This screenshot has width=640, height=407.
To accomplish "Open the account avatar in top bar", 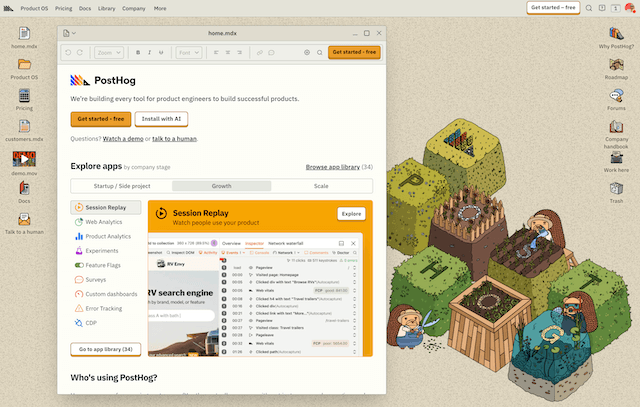I will click(630, 8).
